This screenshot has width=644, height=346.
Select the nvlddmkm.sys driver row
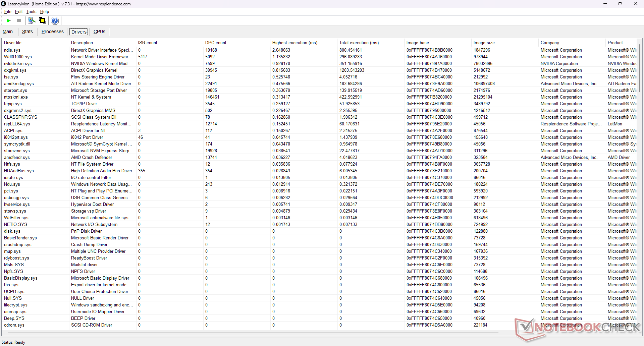tap(319, 63)
